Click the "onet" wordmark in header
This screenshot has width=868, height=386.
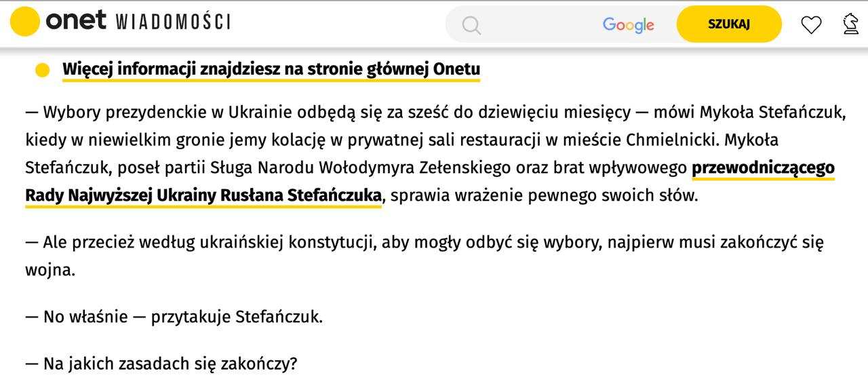pyautogui.click(x=76, y=21)
